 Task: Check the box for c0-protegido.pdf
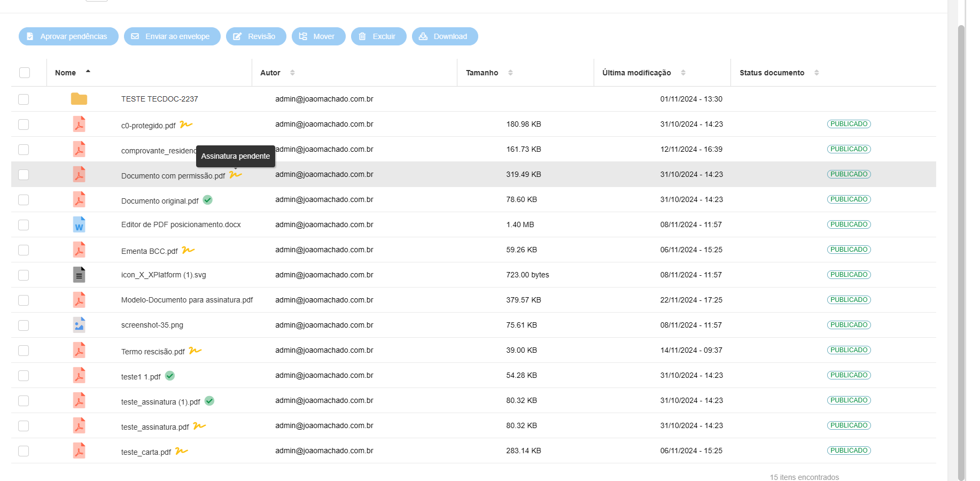click(24, 125)
